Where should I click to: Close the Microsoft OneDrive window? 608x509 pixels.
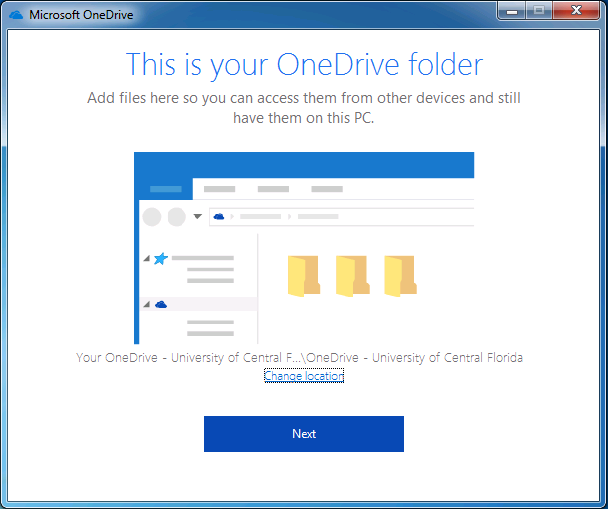[x=576, y=11]
